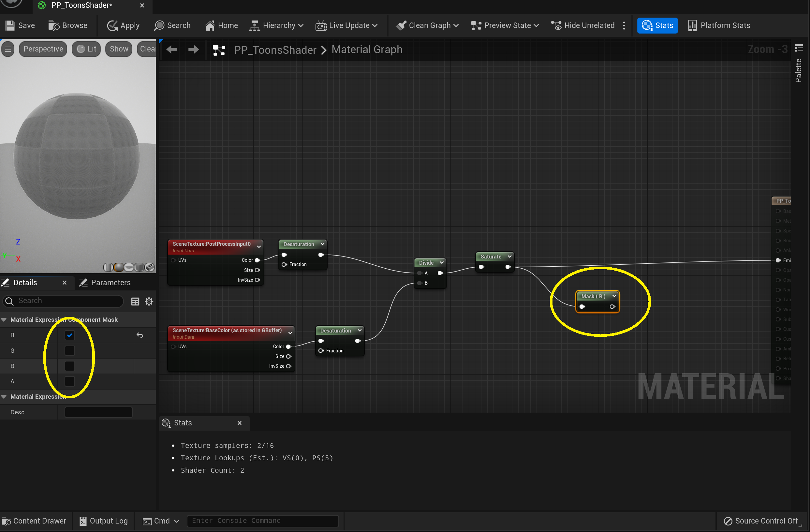Switch to the Parameters tab

click(106, 283)
